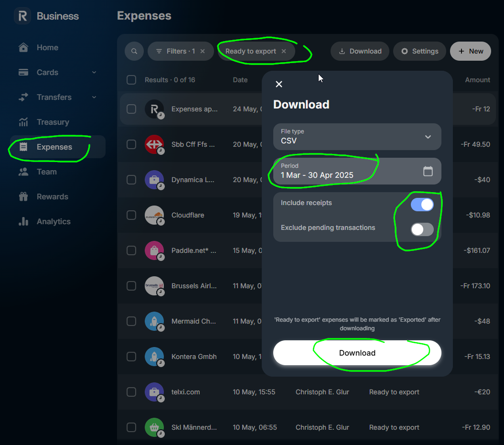Open Cards section in sidebar
This screenshot has width=504, height=445.
tap(58, 72)
